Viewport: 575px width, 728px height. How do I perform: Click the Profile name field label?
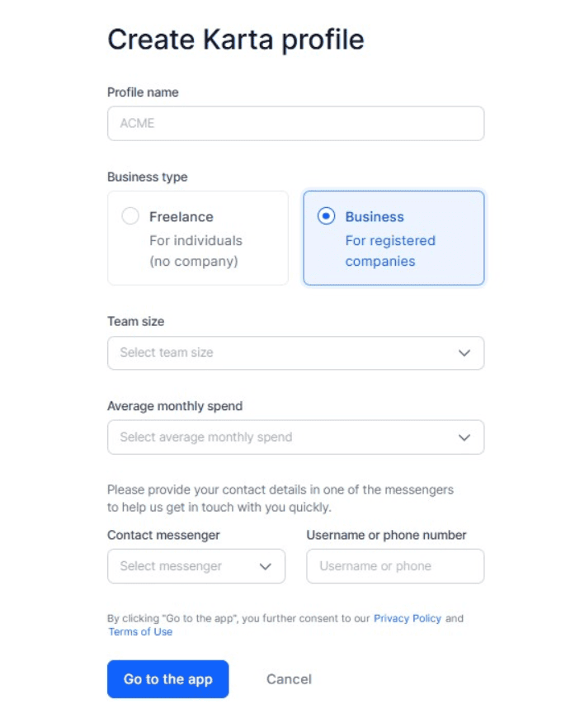tap(143, 92)
